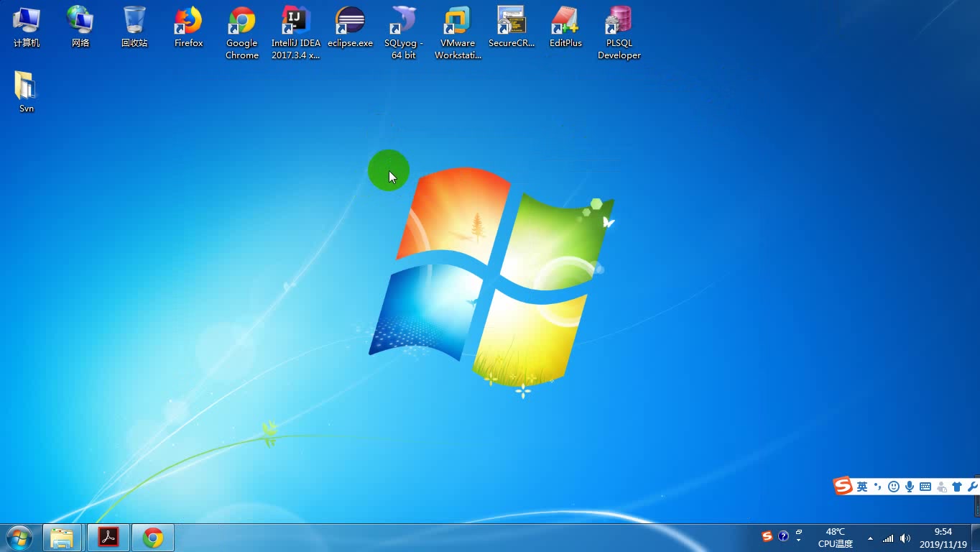Open the Windows Start menu
980x552 pixels.
(19, 538)
